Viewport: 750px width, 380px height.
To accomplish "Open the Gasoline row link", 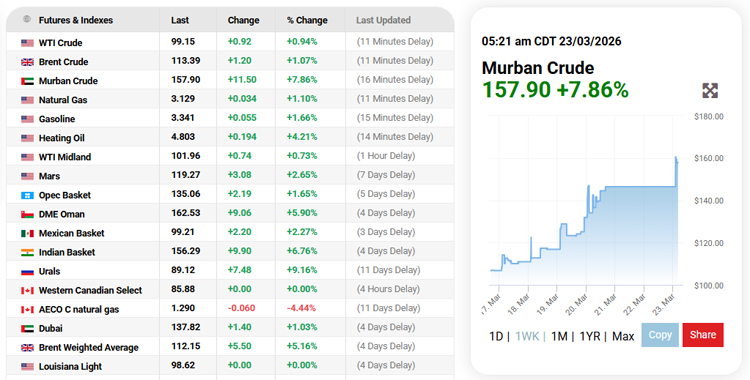I will (x=56, y=119).
